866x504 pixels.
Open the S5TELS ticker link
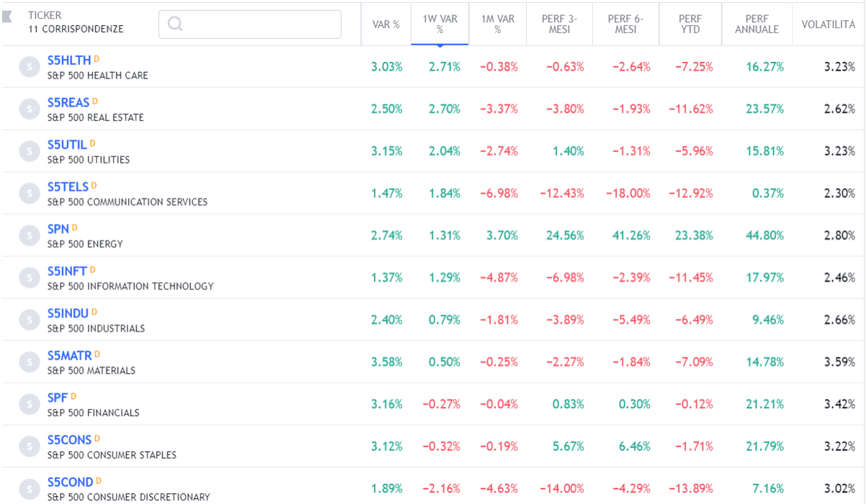[x=68, y=187]
